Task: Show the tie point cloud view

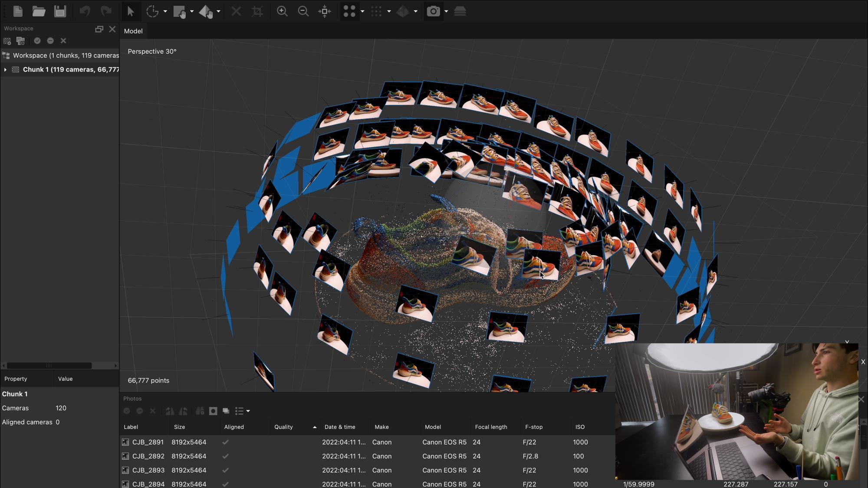Action: pyautogui.click(x=349, y=11)
